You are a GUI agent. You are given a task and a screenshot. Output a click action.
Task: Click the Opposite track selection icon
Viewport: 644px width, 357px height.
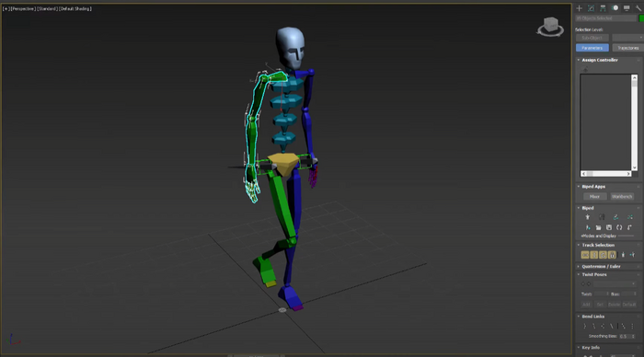(633, 255)
